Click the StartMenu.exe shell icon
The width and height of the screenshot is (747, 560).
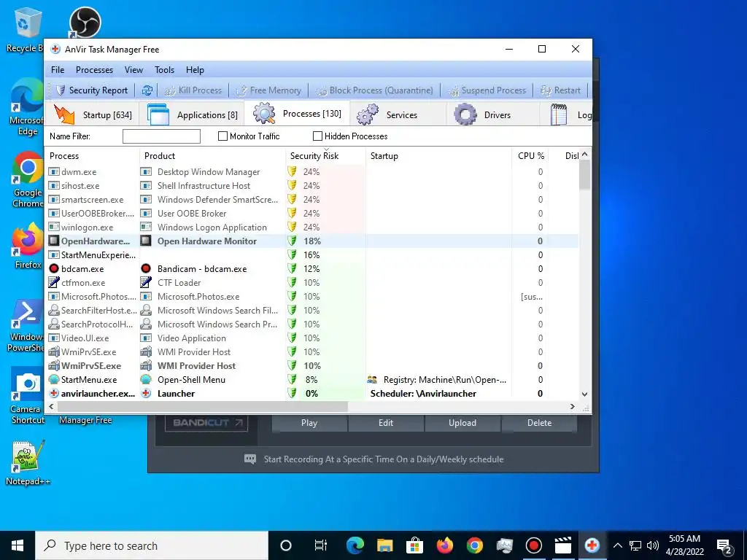54,379
